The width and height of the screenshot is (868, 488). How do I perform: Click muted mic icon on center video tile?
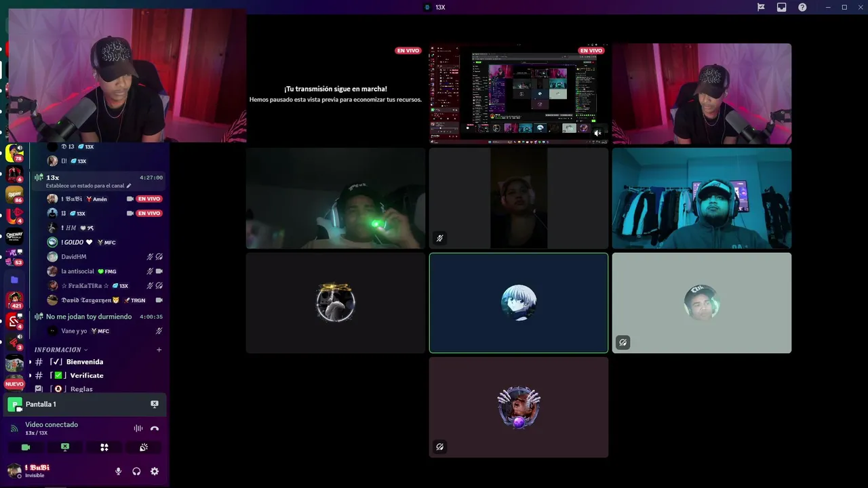click(x=439, y=238)
